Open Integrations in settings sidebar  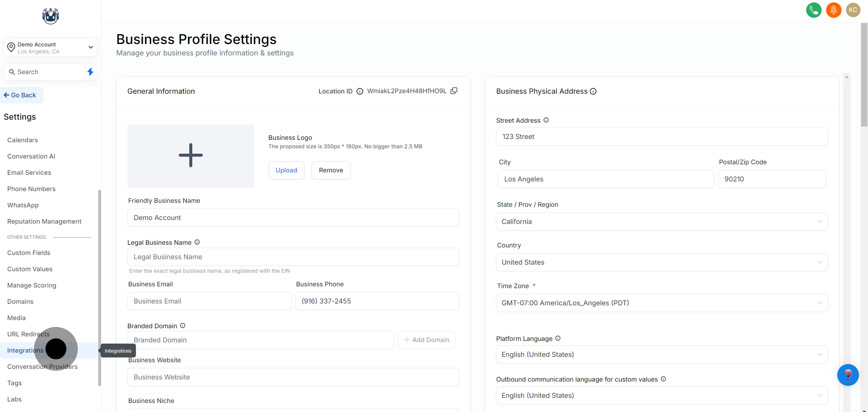coord(25,350)
